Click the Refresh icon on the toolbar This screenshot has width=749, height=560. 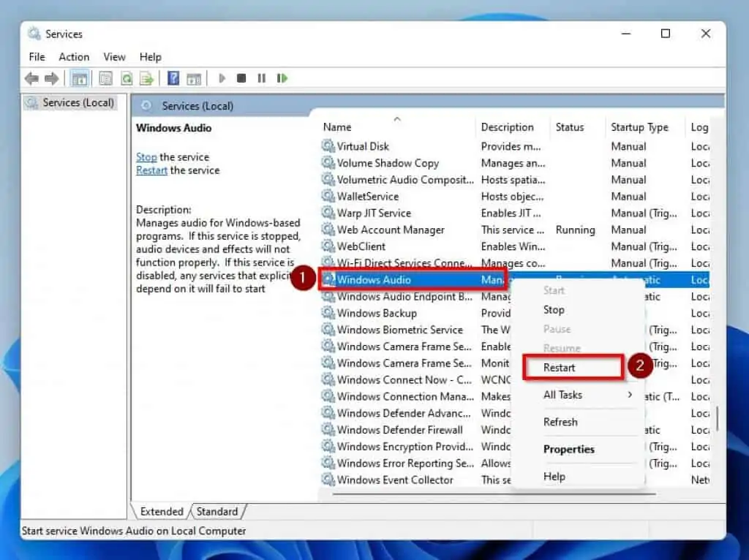pyautogui.click(x=126, y=78)
